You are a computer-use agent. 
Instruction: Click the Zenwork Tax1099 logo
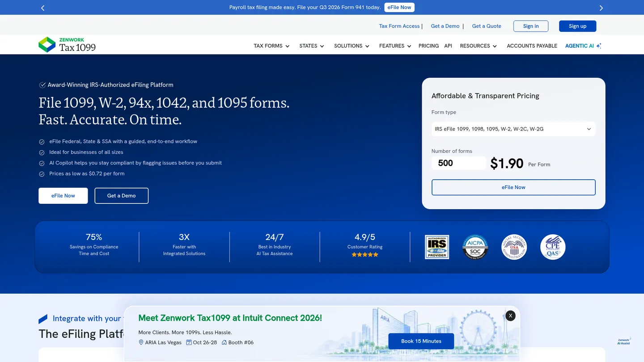[x=67, y=45]
